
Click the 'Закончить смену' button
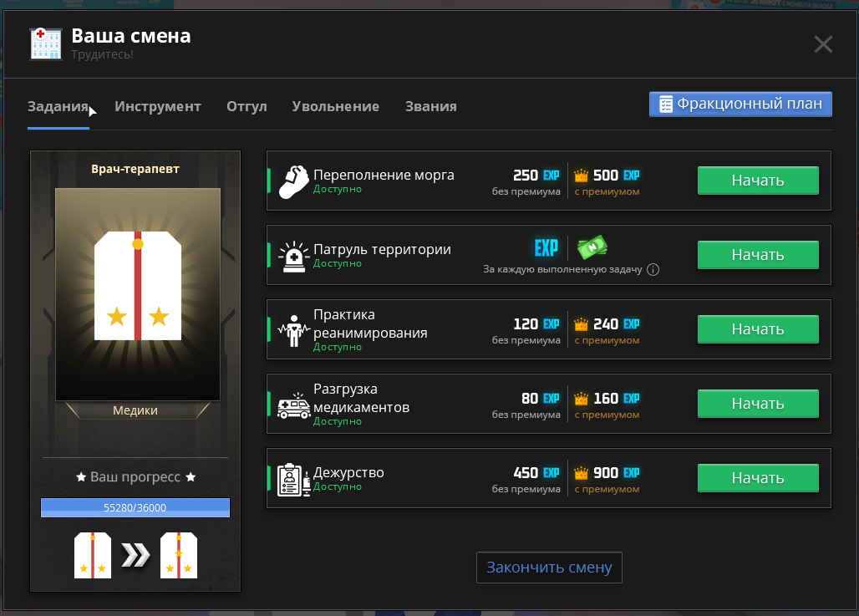549,568
